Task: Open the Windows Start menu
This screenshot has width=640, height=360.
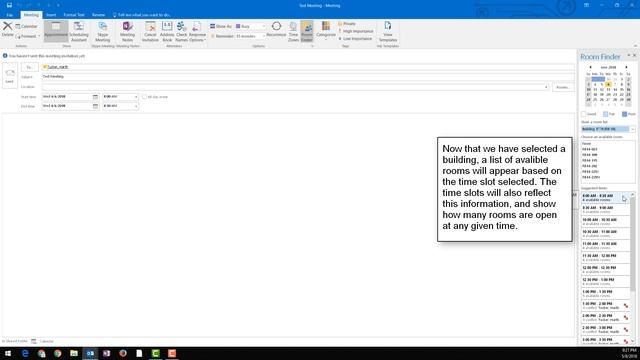Action: click(8, 353)
